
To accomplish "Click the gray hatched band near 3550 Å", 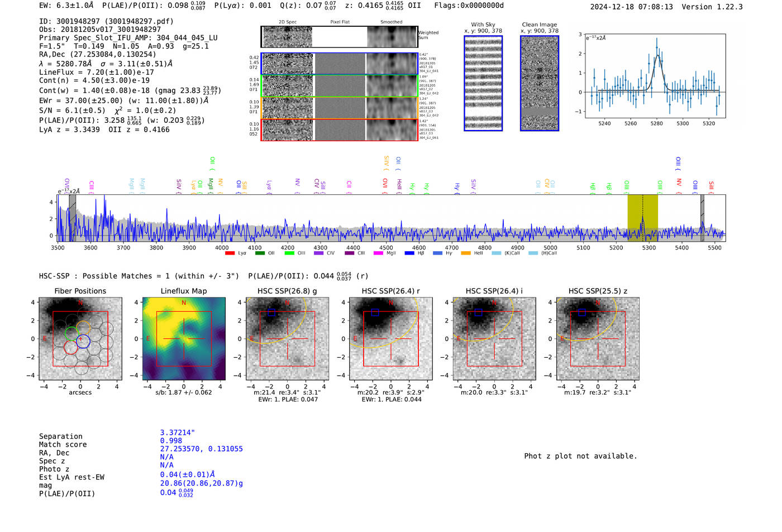I will click(72, 218).
